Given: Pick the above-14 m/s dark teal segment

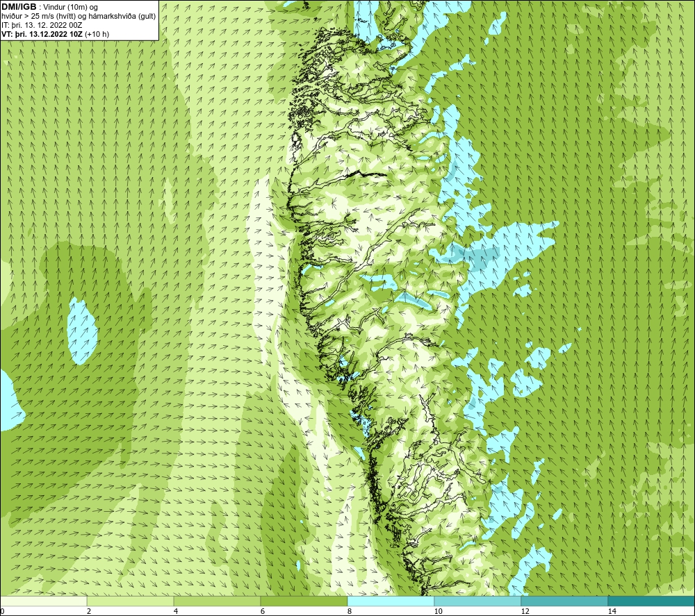Looking at the screenshot, I should pyautogui.click(x=651, y=601).
